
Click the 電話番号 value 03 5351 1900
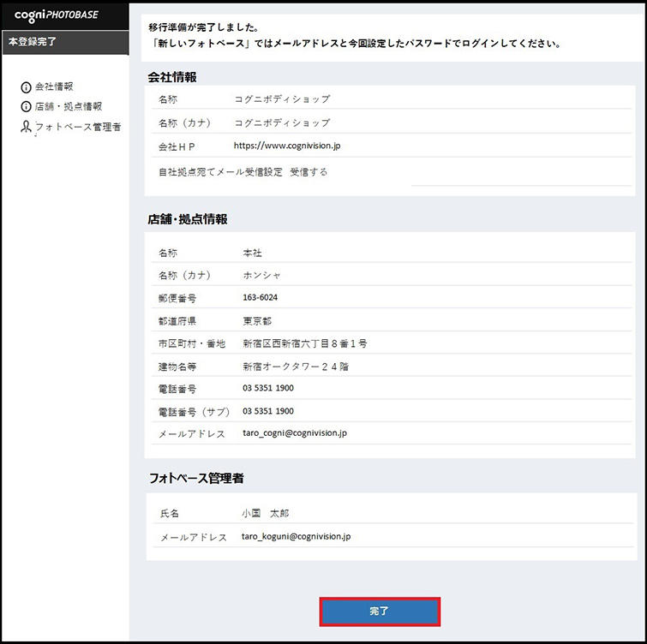[x=268, y=388]
